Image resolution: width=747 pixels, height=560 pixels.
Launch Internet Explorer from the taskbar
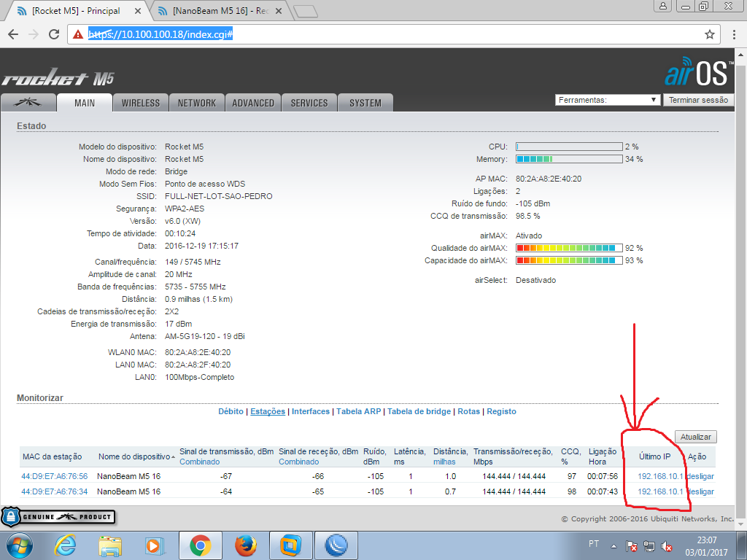tap(65, 545)
